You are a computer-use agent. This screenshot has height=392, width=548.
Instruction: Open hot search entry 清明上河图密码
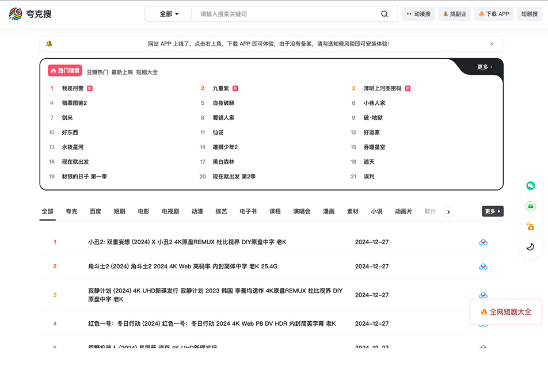pyautogui.click(x=382, y=89)
